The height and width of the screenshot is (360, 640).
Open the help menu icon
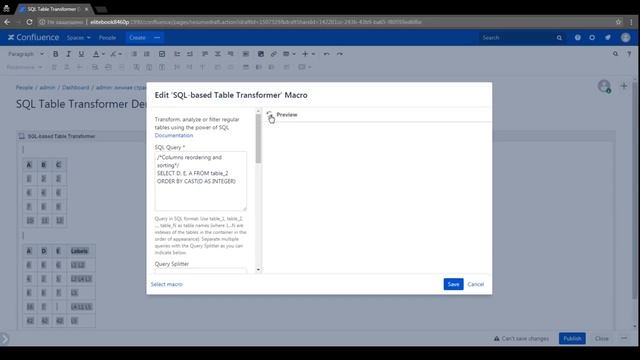click(578, 38)
